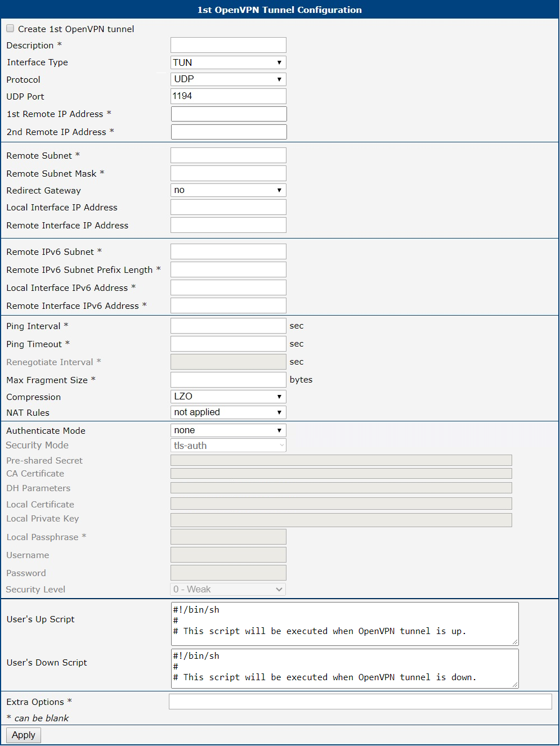Click the Extra Options input field
The width and height of the screenshot is (560, 746).
[x=361, y=702]
